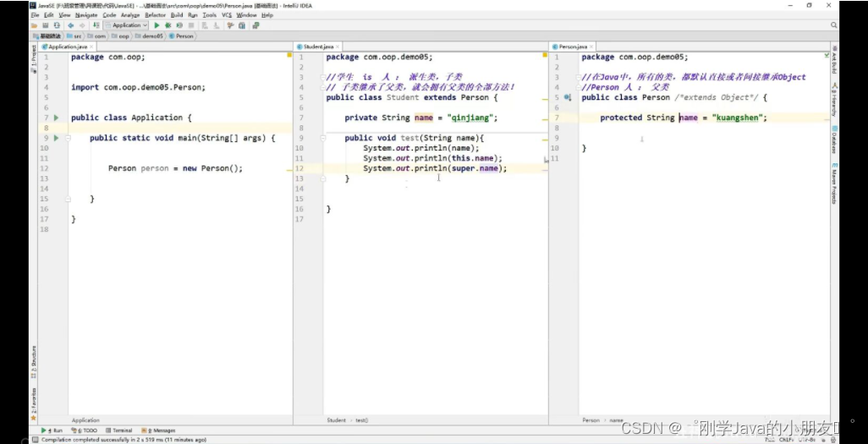Click the last icon in the main toolbar
The image size is (868, 444).
pyautogui.click(x=255, y=25)
